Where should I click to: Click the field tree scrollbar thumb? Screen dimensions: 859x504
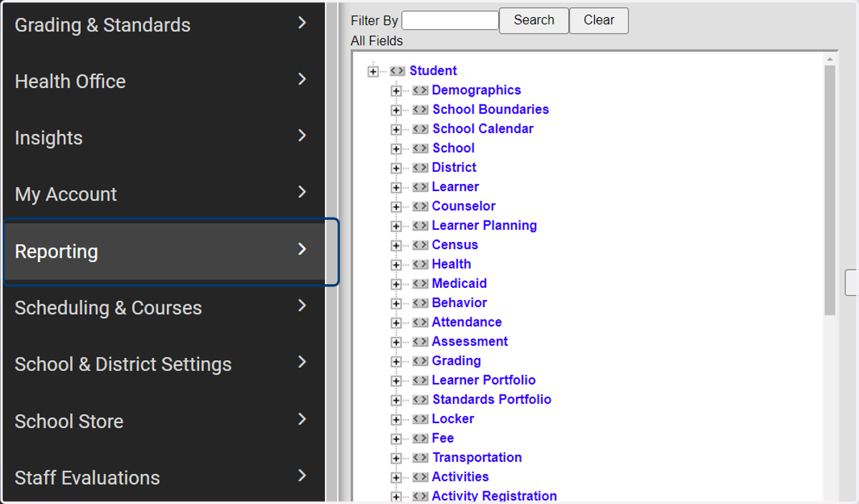tap(830, 190)
